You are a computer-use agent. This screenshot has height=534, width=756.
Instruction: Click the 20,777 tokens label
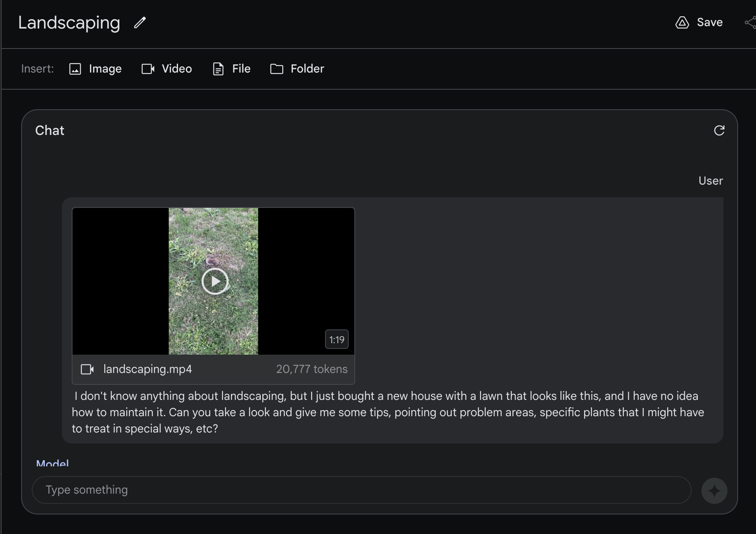pos(312,369)
